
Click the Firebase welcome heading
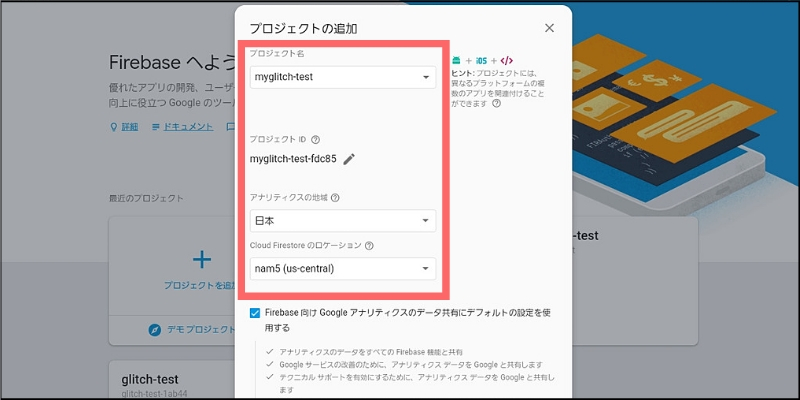coord(171,63)
